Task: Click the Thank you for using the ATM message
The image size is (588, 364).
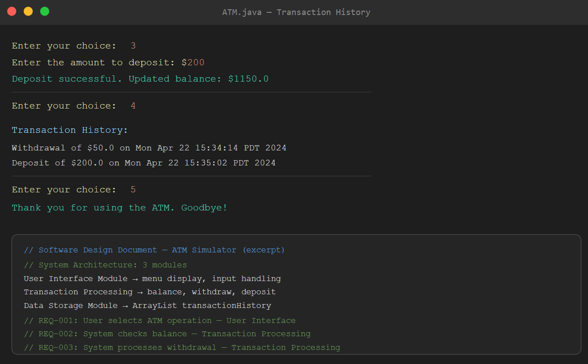Action: pyautogui.click(x=120, y=207)
